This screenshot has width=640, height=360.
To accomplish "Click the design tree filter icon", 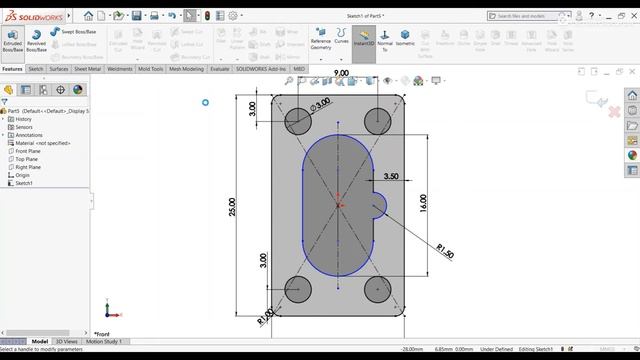I will (x=4, y=102).
